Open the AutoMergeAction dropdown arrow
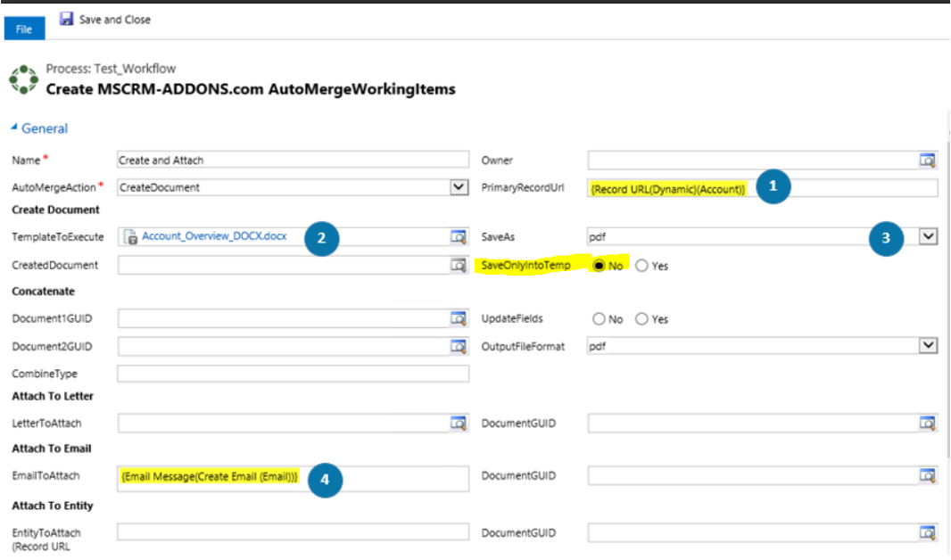Image resolution: width=951 pixels, height=560 pixels. point(459,187)
